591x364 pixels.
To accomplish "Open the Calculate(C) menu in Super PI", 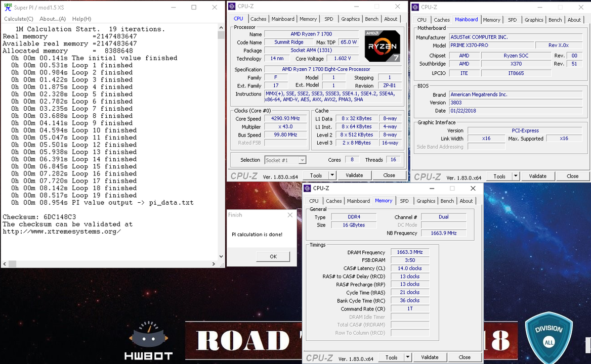I will coord(19,19).
